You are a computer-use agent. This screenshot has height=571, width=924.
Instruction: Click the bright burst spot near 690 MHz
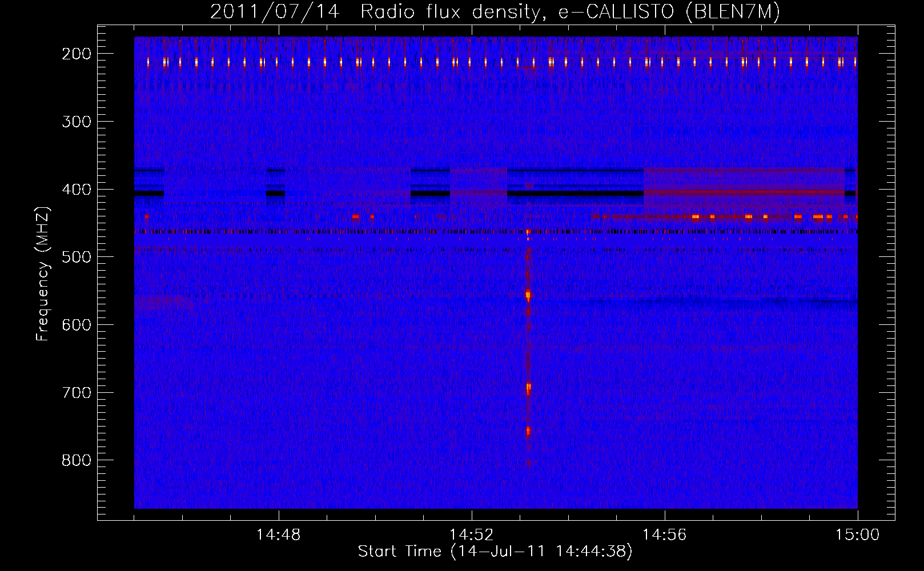528,388
